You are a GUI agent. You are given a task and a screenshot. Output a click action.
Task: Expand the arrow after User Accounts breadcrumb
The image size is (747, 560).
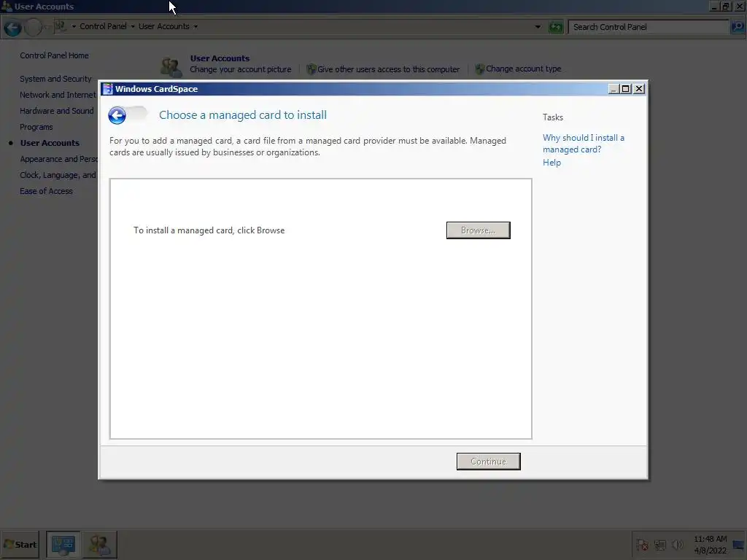click(196, 27)
